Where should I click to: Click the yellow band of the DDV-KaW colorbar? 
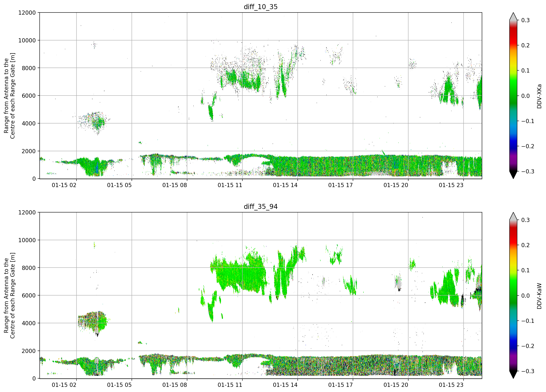(513, 264)
